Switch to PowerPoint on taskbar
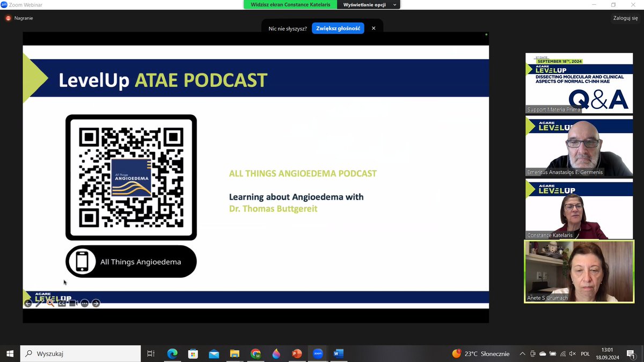Screen dimensions: 644x362 (297, 353)
